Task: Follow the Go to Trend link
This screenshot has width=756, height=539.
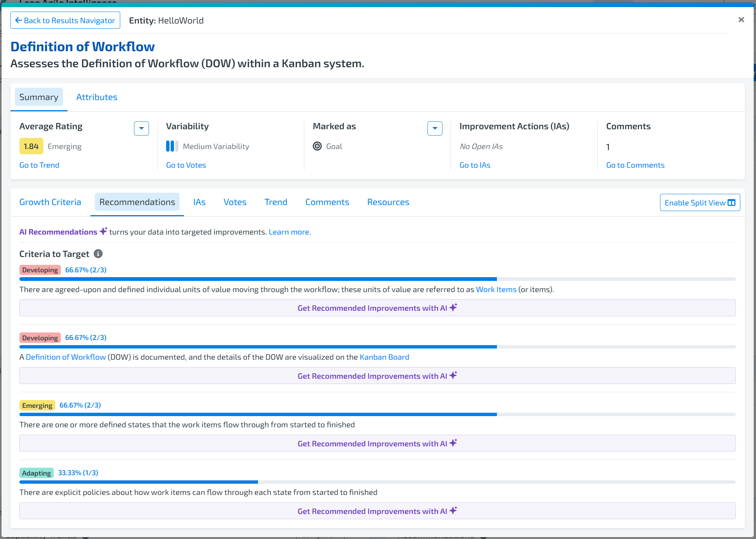Action: pyautogui.click(x=39, y=165)
